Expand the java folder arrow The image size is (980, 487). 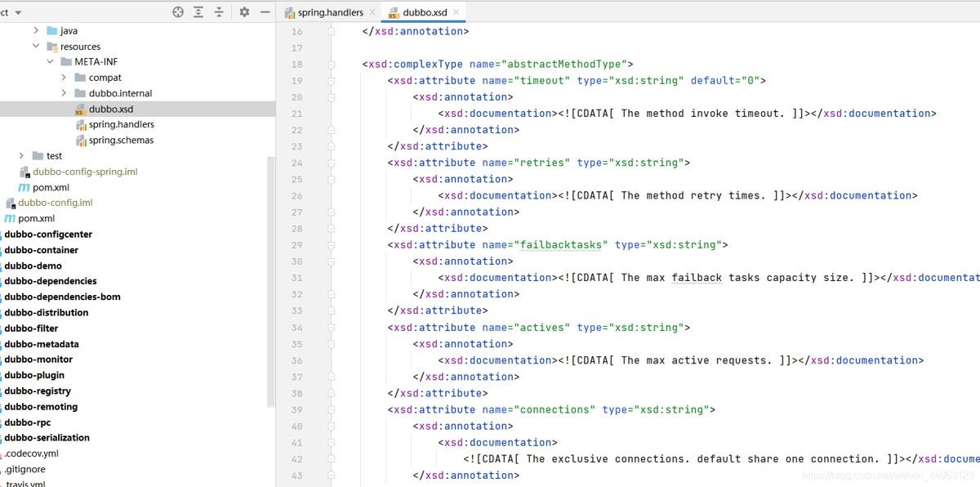(x=36, y=30)
